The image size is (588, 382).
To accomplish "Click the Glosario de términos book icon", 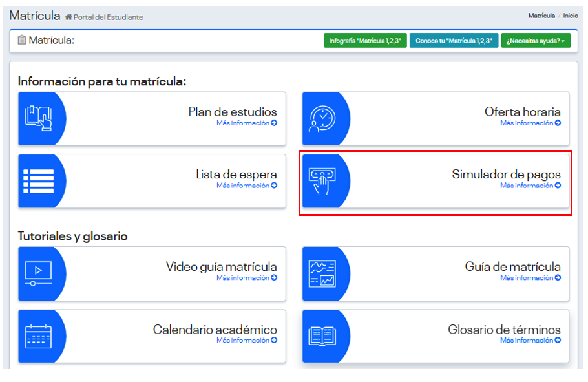I will [x=322, y=336].
